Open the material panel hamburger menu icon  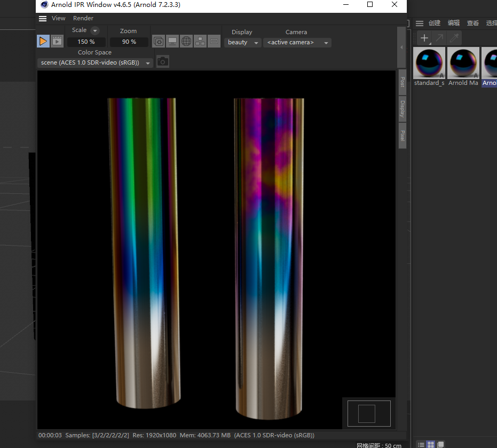pyautogui.click(x=420, y=23)
